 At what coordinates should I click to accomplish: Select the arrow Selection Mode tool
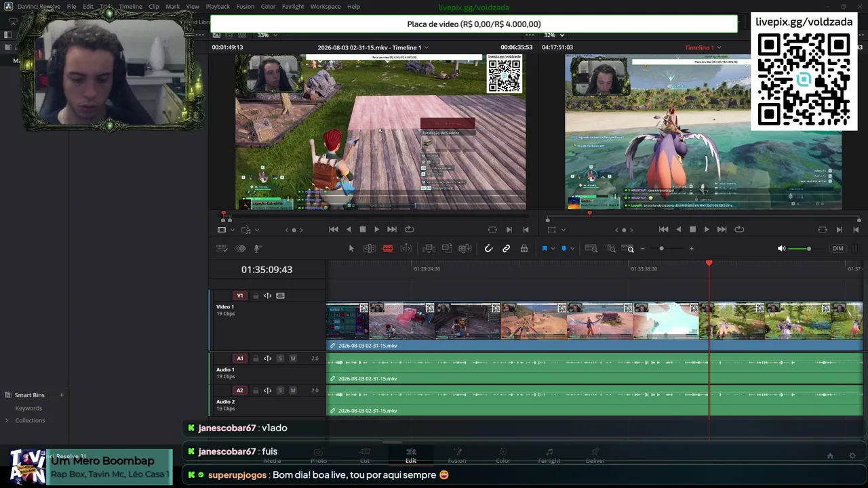(x=351, y=249)
